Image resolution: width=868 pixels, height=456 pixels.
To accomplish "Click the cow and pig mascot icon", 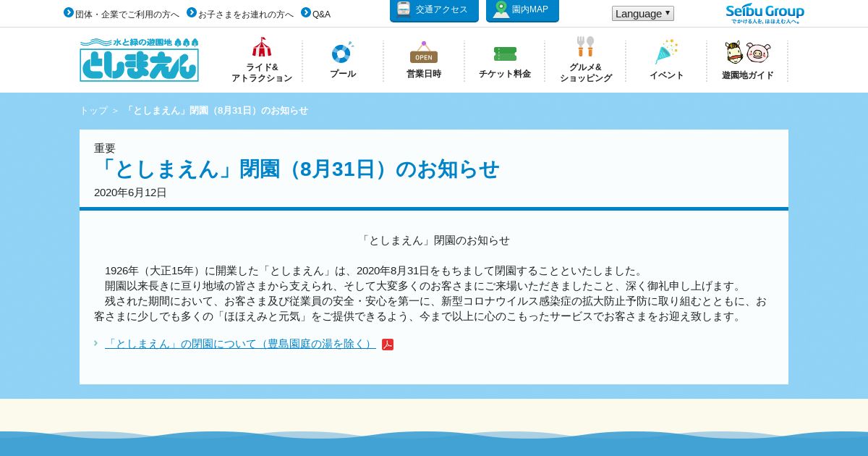I will click(x=748, y=53).
